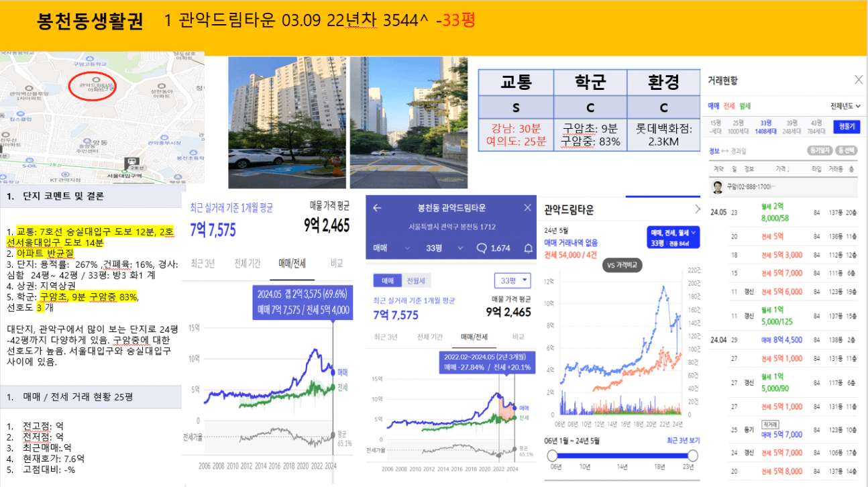Choose the 43평 784세대 size tab

(x=816, y=127)
